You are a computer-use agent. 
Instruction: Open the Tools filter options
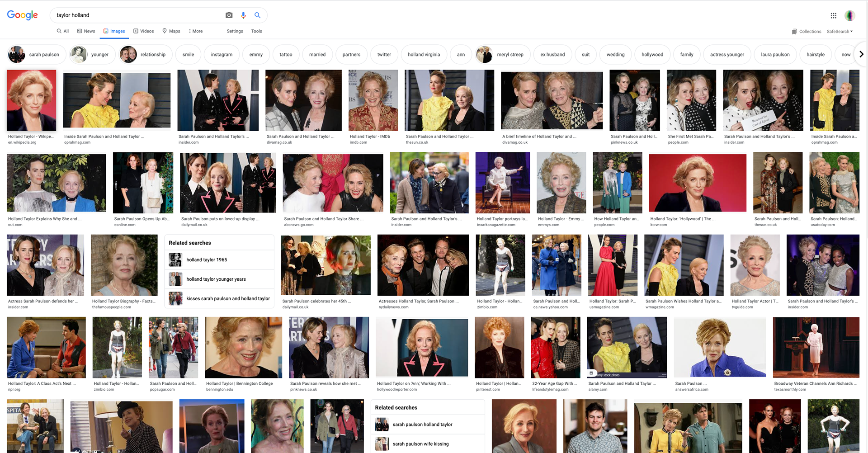click(x=256, y=31)
